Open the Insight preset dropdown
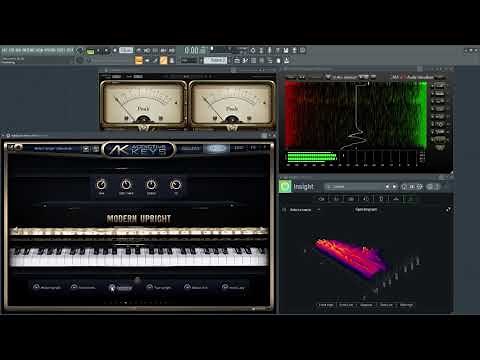The image size is (480, 360). point(354,187)
